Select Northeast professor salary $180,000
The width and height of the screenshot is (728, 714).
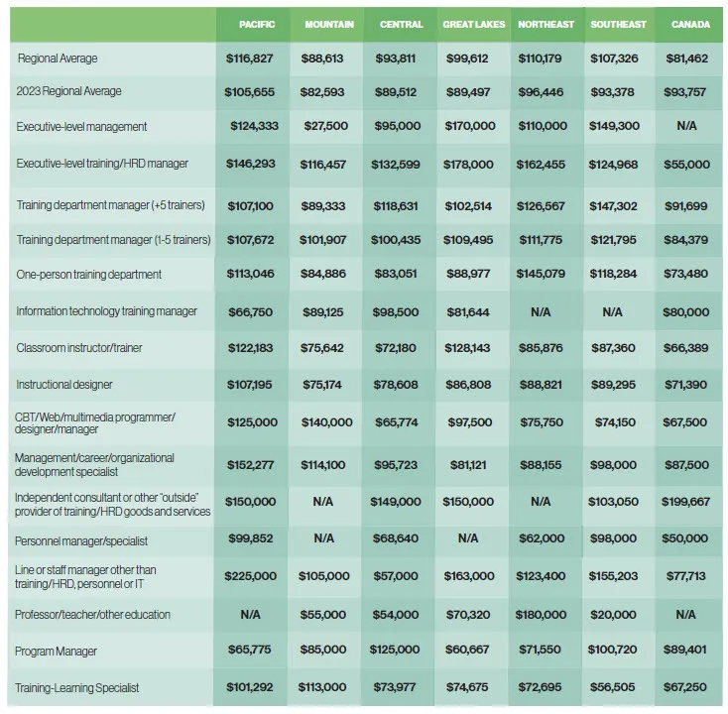coord(543,615)
